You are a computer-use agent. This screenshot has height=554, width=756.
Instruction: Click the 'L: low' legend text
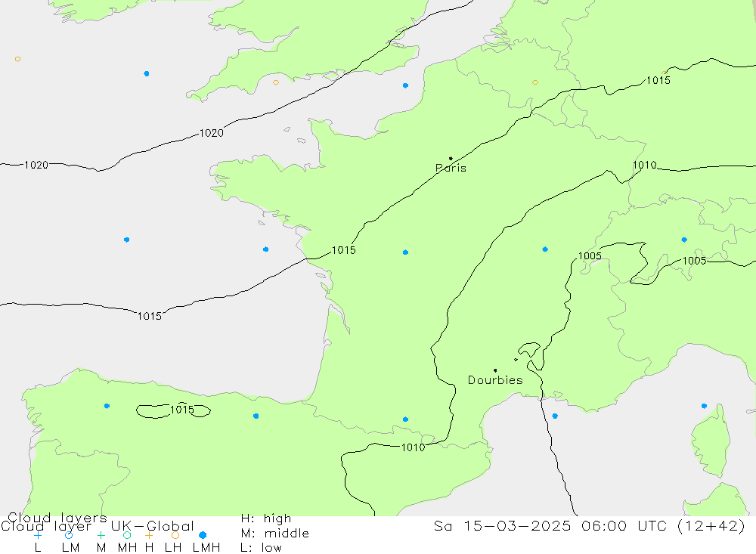point(261,548)
